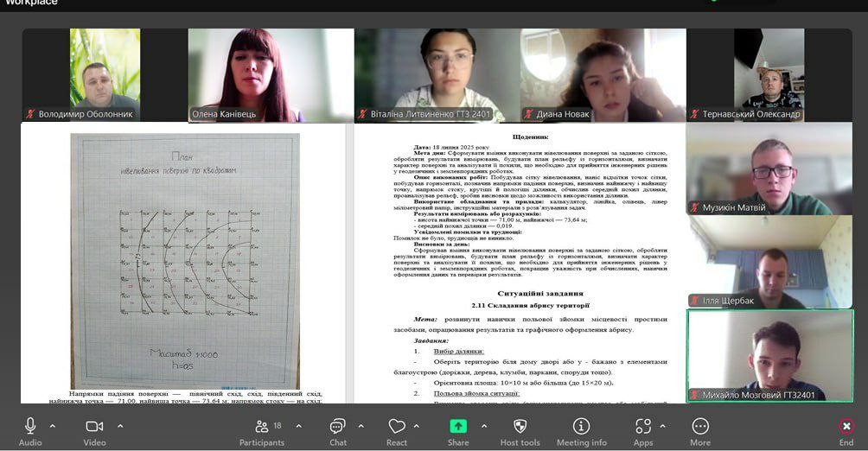Open the Apps menu
Image resolution: width=868 pixels, height=451 pixels.
(x=642, y=427)
